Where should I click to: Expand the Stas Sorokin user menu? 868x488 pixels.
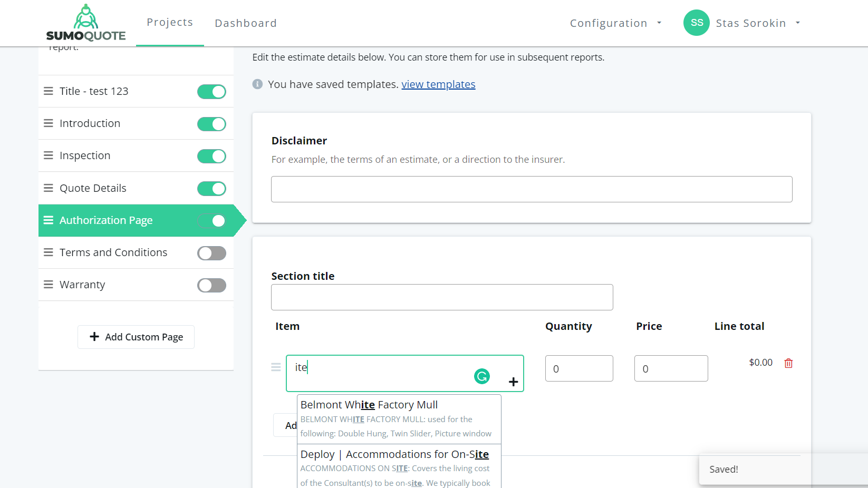(757, 23)
